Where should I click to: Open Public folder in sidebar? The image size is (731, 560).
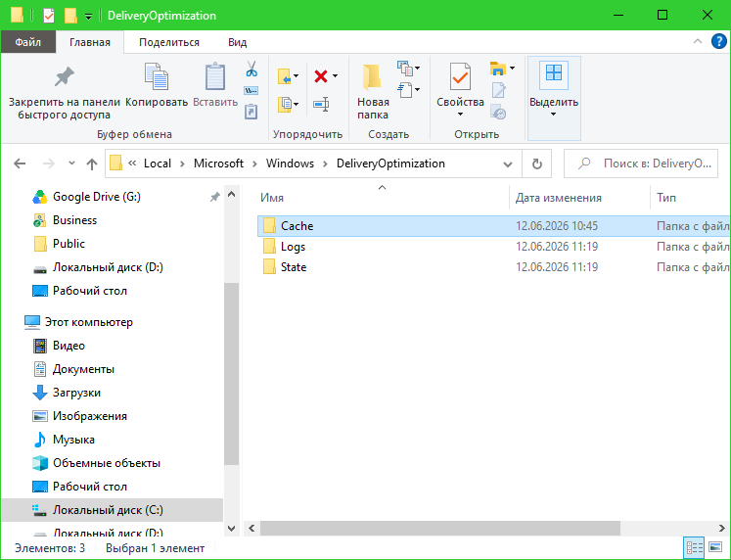69,244
